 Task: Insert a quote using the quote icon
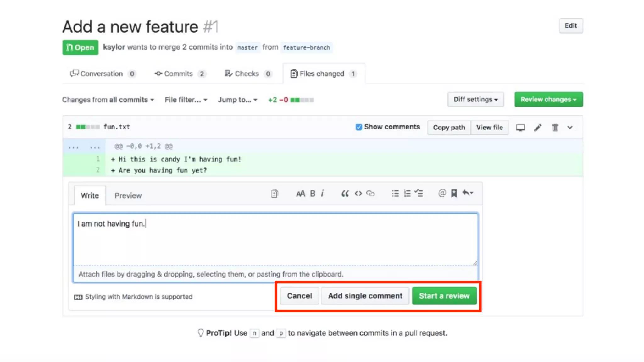click(345, 194)
